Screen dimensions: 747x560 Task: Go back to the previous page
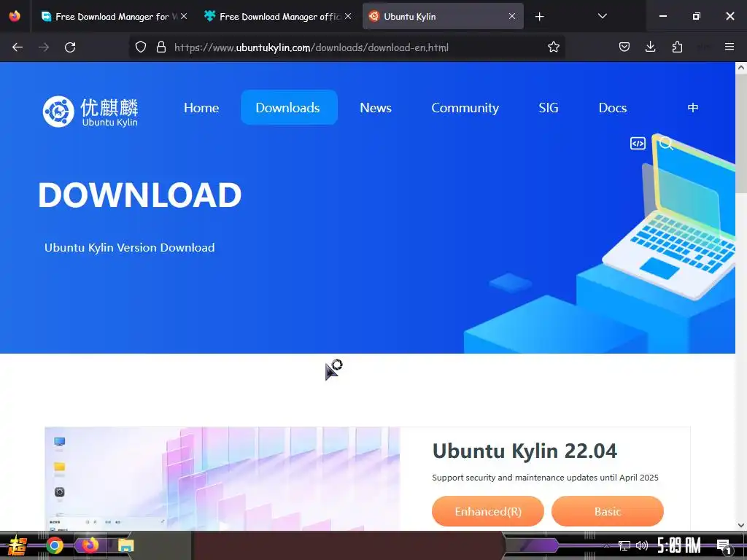pyautogui.click(x=18, y=47)
